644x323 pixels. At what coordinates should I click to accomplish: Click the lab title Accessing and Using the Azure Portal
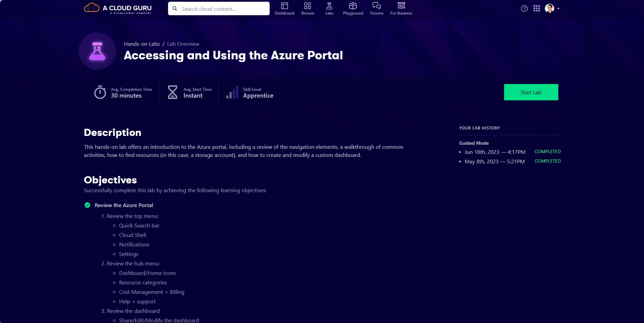pos(233,55)
